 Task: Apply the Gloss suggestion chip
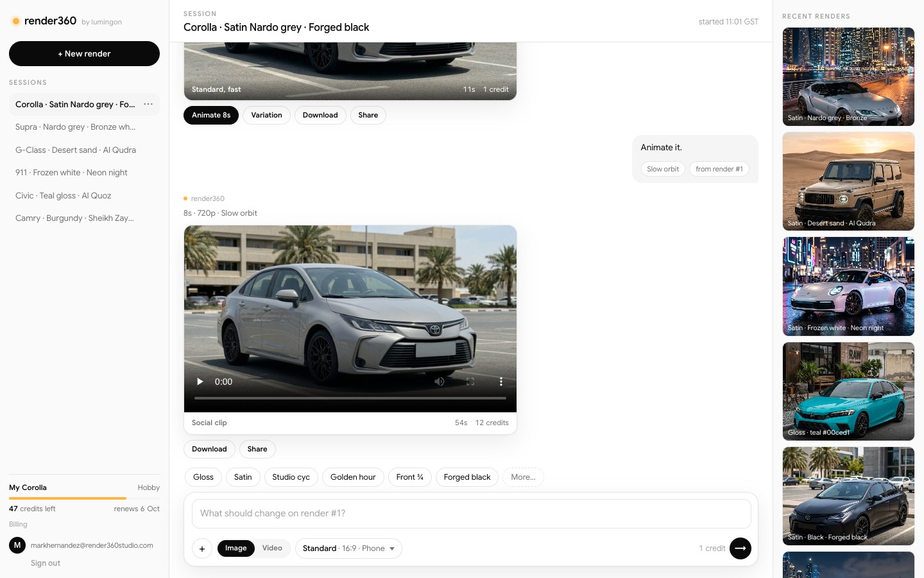click(x=203, y=477)
